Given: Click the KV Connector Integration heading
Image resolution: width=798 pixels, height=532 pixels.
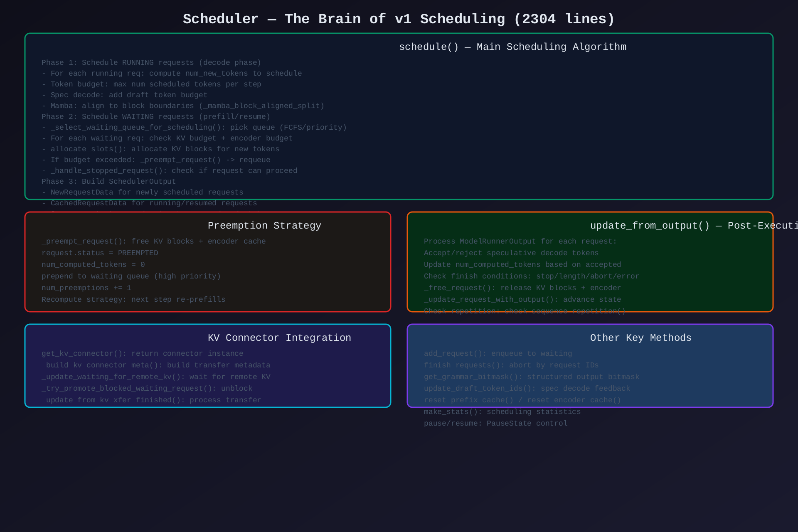Looking at the screenshot, I should (279, 338).
